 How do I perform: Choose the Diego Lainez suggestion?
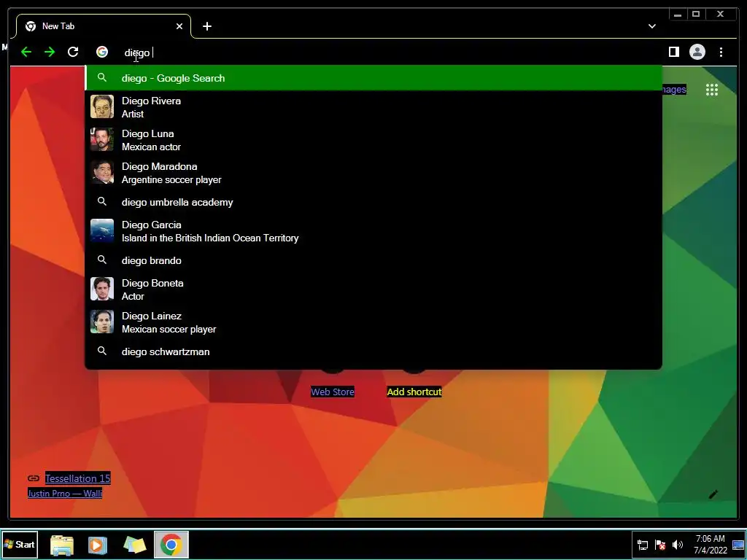point(373,322)
